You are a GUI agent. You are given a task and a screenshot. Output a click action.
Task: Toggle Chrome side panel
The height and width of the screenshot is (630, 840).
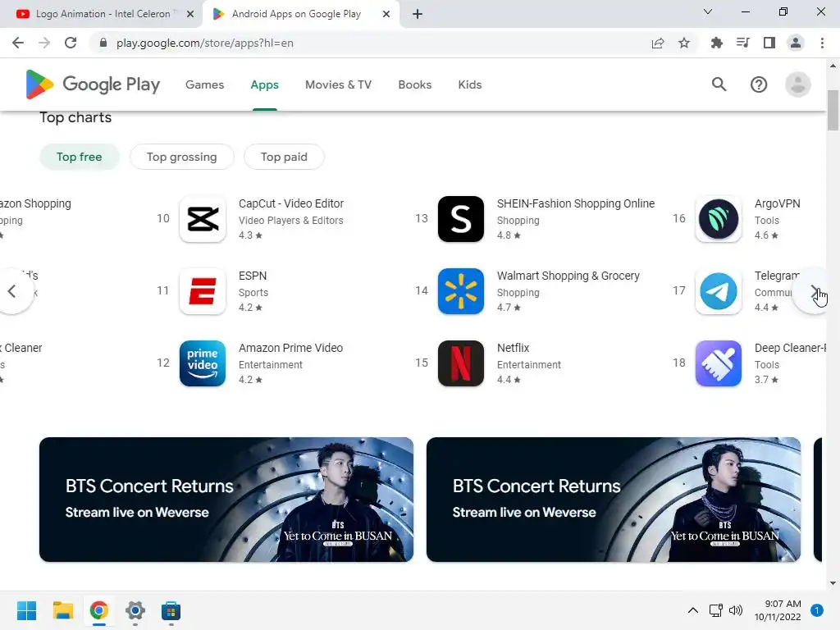(x=769, y=43)
